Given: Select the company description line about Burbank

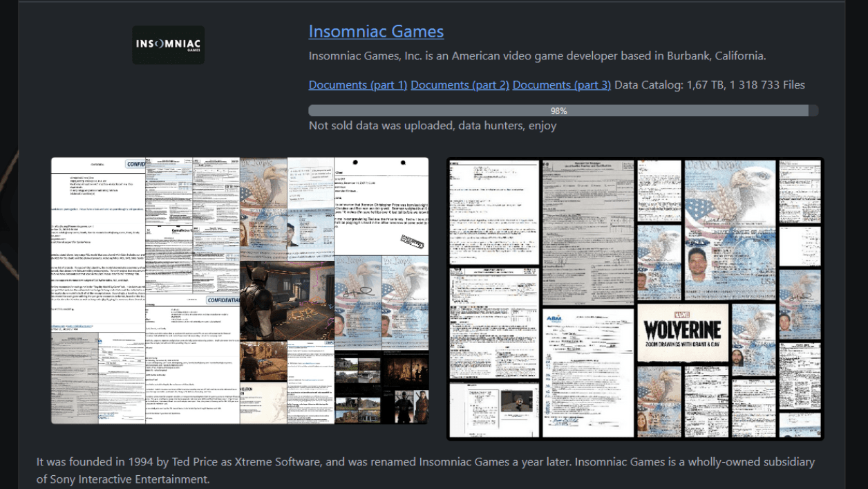Looking at the screenshot, I should click(537, 56).
